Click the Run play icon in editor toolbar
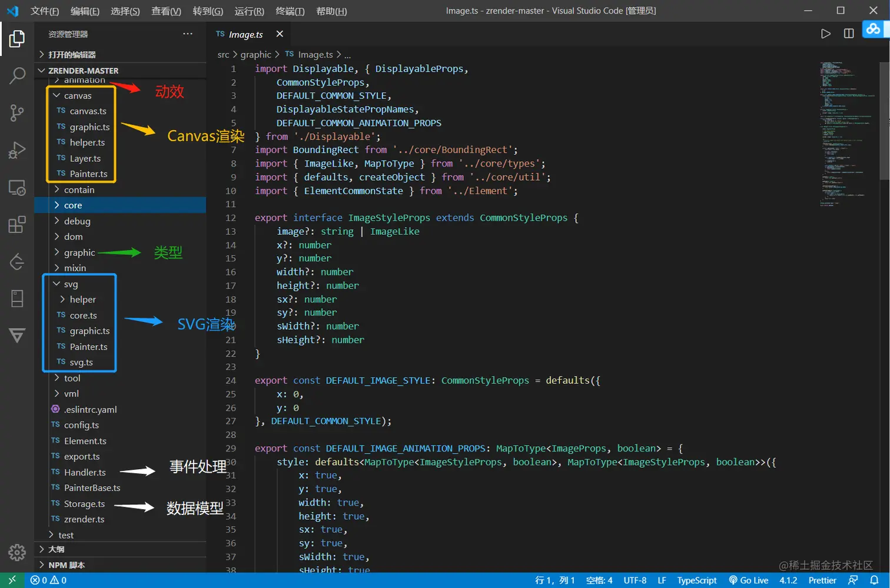The height and width of the screenshot is (588, 890). click(826, 34)
